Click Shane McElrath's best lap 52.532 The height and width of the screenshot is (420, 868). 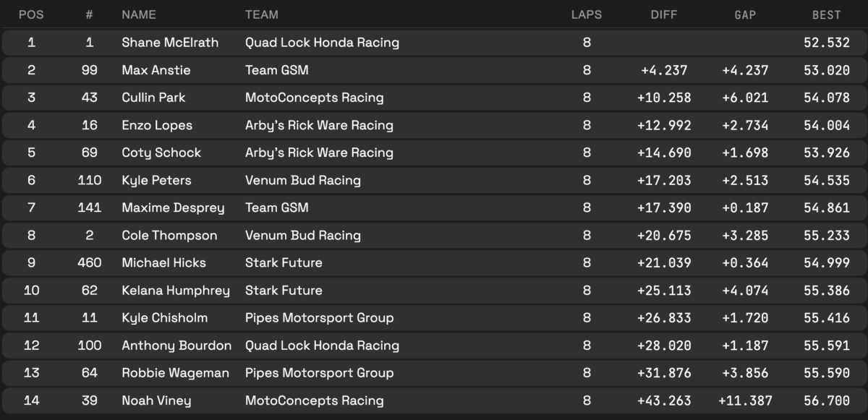826,43
